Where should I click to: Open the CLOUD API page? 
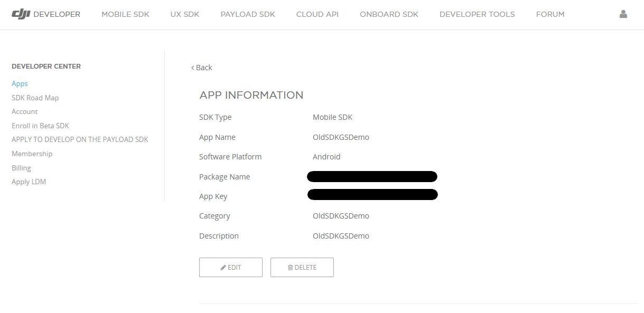pyautogui.click(x=317, y=14)
